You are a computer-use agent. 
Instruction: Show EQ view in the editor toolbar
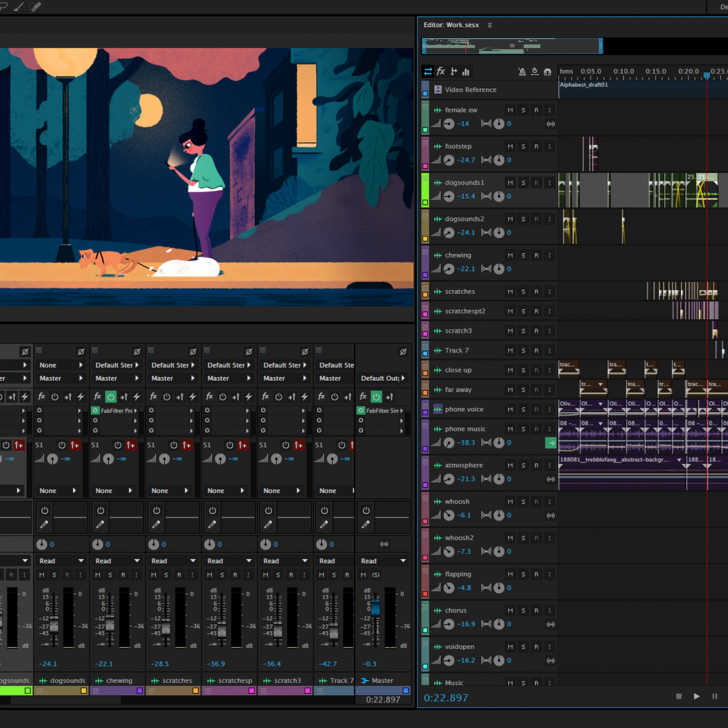pyautogui.click(x=466, y=71)
